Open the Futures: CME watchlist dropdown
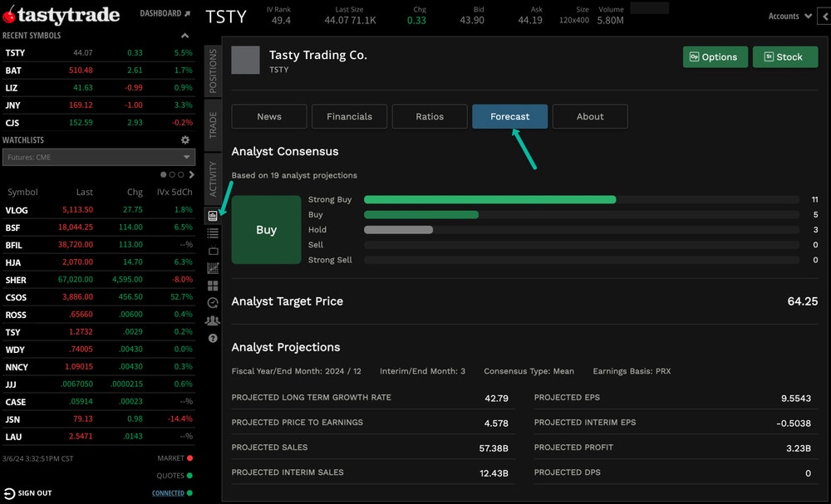The image size is (831, 504). tap(98, 156)
